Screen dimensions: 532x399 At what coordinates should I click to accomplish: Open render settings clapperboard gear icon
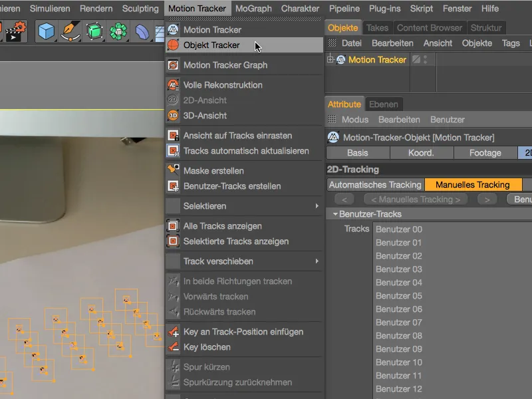click(15, 31)
